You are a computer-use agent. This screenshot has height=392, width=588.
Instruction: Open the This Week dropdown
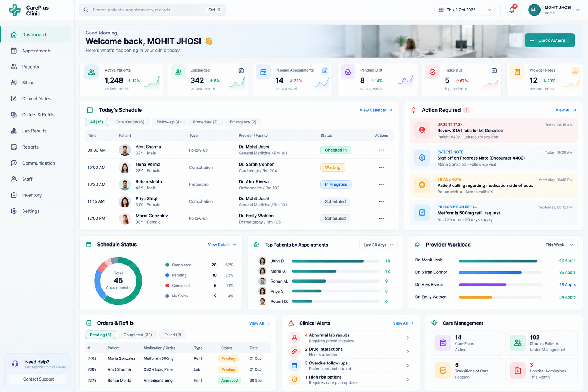559,245
